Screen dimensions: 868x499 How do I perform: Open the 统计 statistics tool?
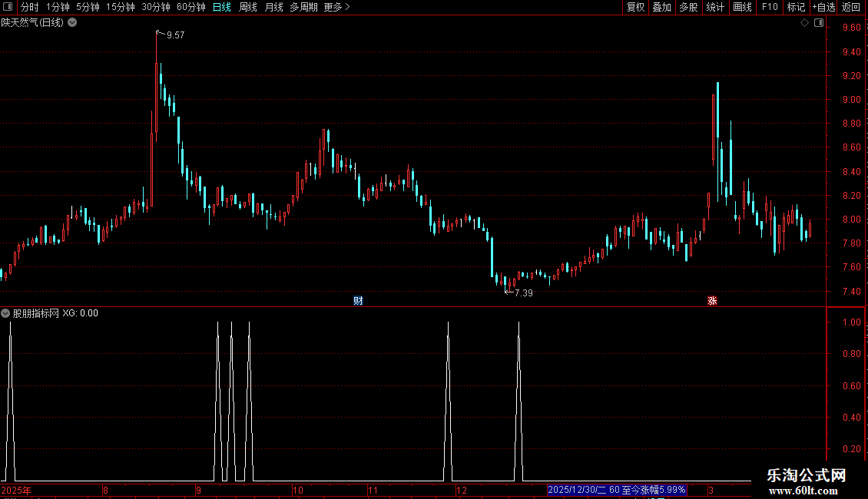coord(714,7)
